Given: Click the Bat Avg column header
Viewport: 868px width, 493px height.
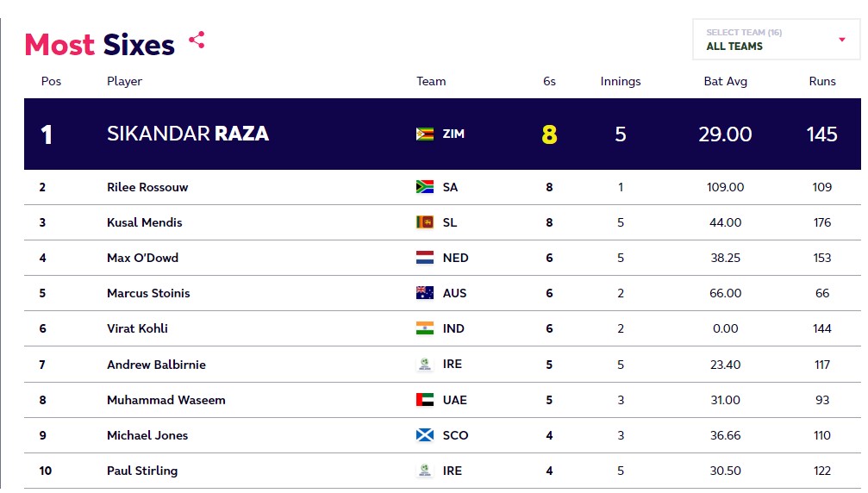Looking at the screenshot, I should click(725, 81).
